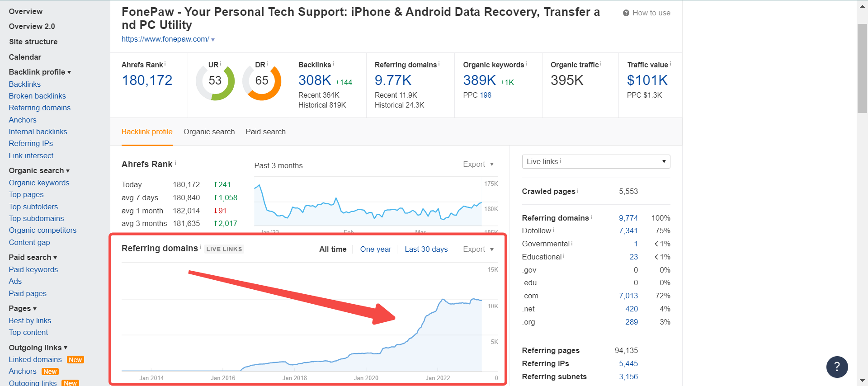Switch chart range to One year

[x=376, y=249]
